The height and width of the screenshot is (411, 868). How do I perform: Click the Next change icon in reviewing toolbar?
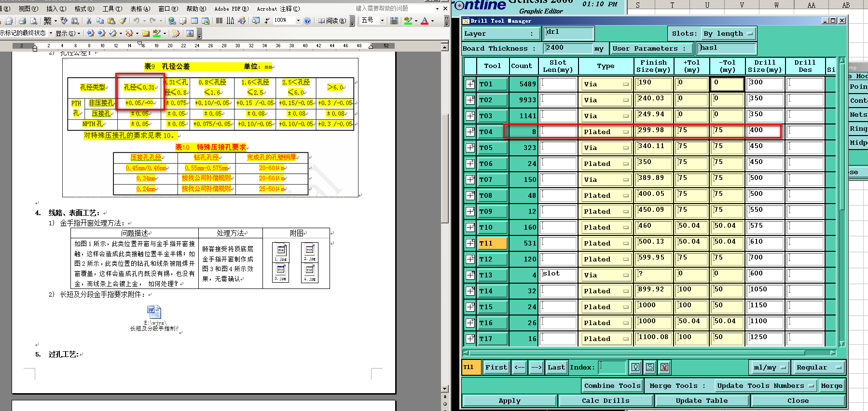tap(101, 33)
